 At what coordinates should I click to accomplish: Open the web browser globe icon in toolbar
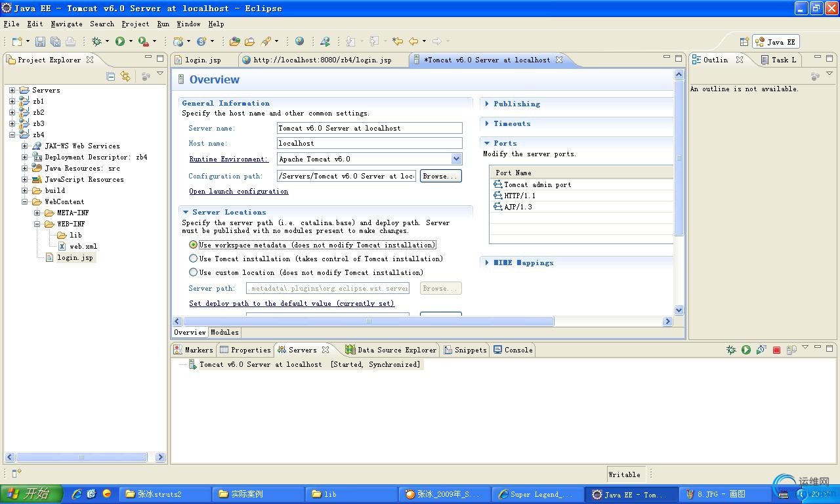(x=300, y=41)
